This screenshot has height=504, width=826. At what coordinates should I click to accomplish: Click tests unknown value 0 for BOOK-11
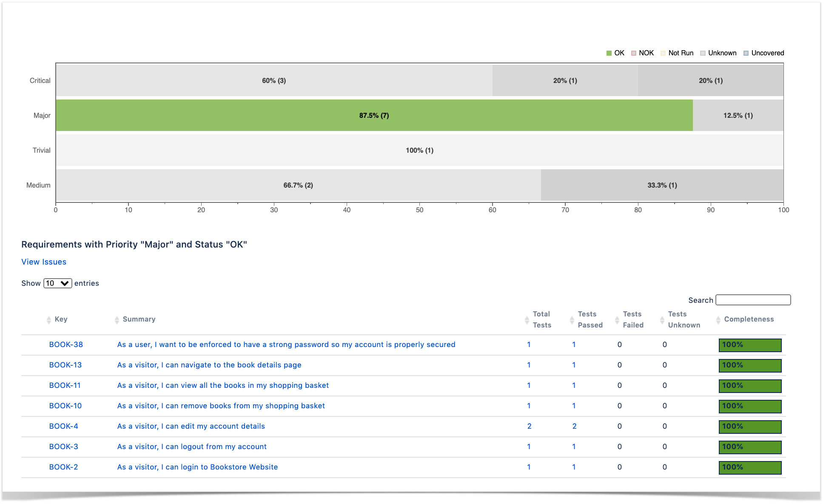pyautogui.click(x=665, y=385)
